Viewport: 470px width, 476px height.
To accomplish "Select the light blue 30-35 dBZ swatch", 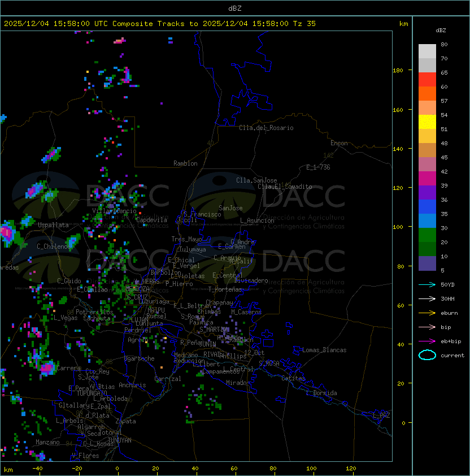I will [427, 221].
